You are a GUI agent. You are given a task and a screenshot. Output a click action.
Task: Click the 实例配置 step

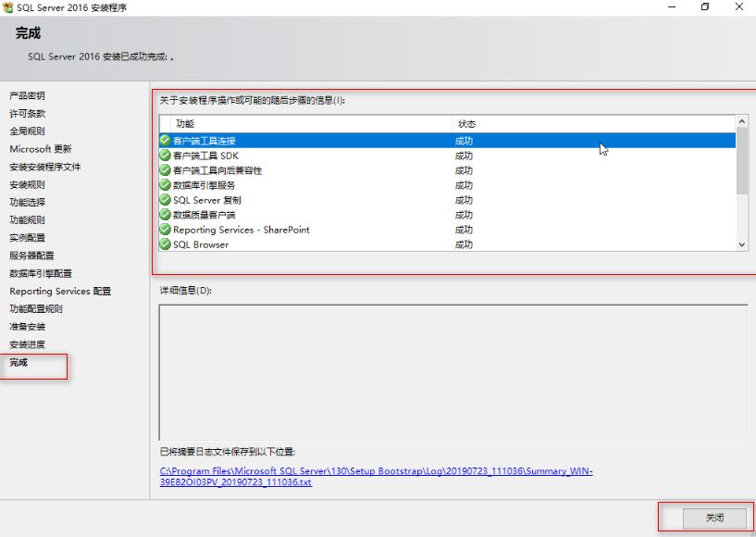click(x=27, y=237)
